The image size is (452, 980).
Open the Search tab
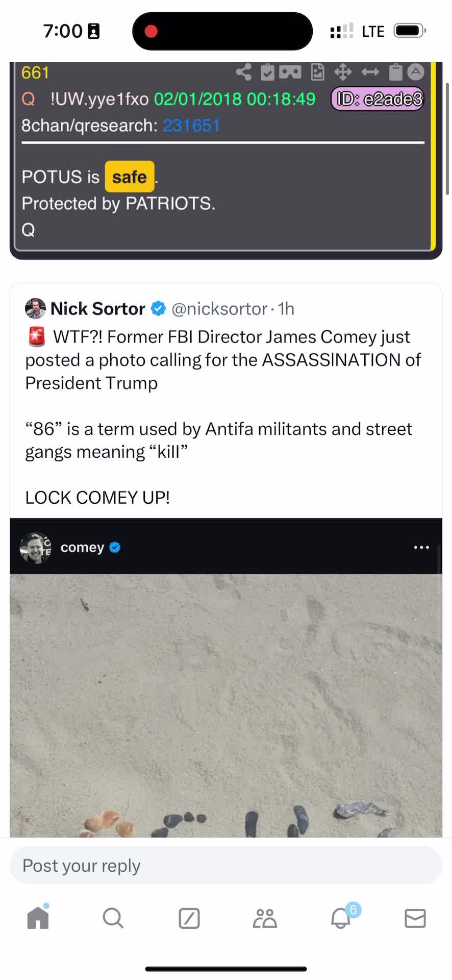pos(113,918)
